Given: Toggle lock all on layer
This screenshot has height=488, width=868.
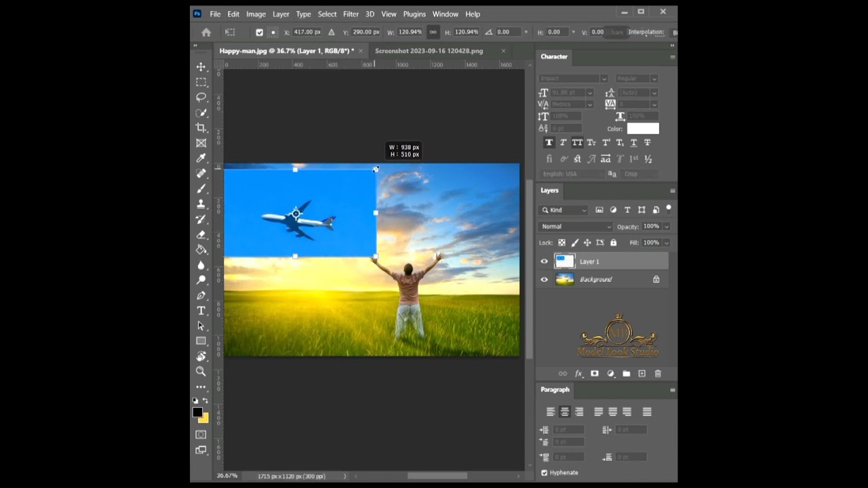Looking at the screenshot, I should 614,243.
